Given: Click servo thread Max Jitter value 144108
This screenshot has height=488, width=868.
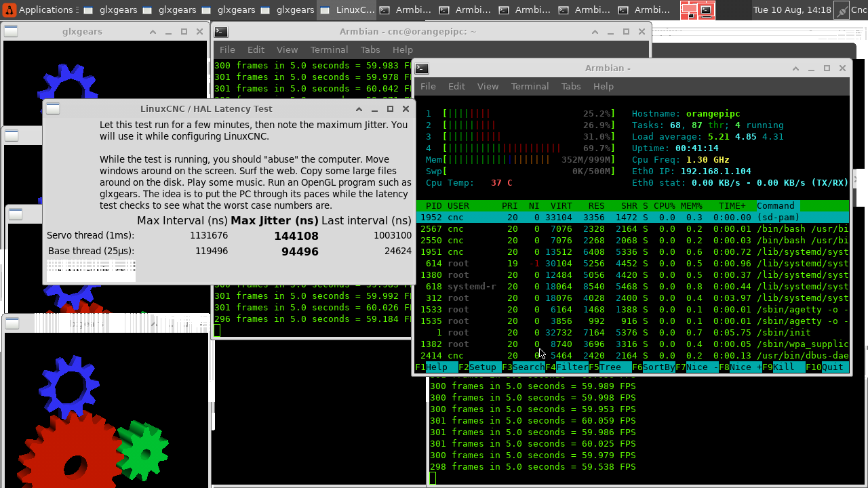Looking at the screenshot, I should [x=296, y=236].
